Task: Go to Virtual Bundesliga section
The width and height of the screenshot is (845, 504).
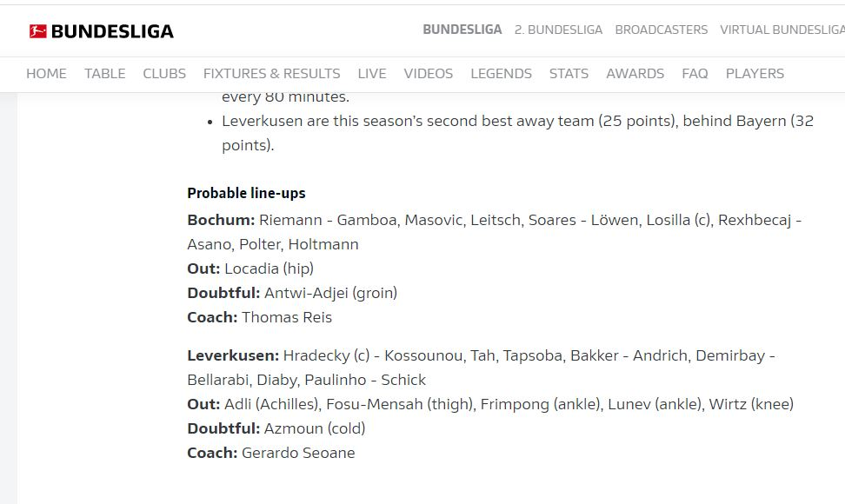Action: pyautogui.click(x=782, y=30)
